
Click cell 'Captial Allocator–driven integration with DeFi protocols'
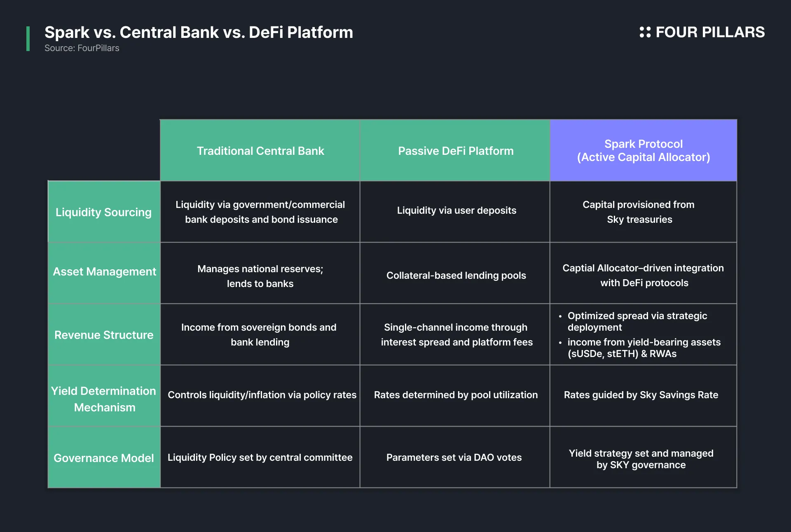coord(644,273)
